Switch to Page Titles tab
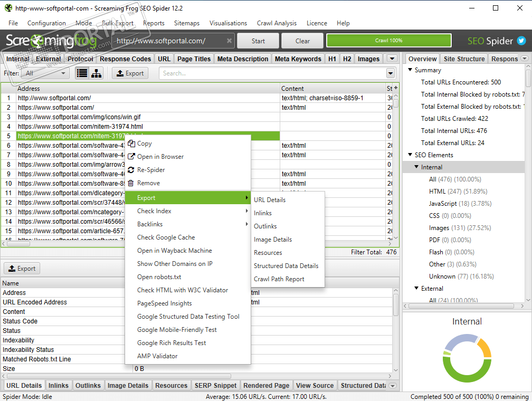This screenshot has width=532, height=401. (x=194, y=59)
